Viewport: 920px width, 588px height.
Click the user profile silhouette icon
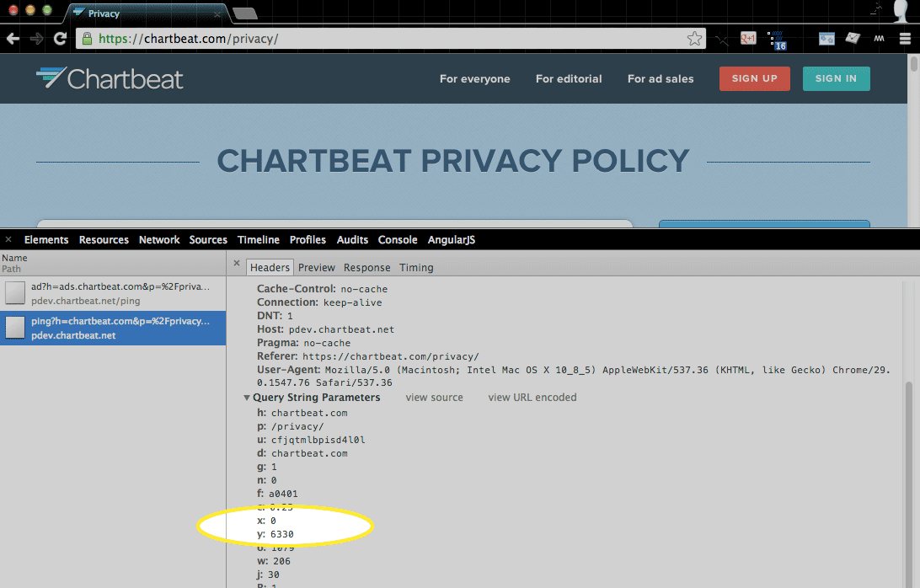[900, 11]
